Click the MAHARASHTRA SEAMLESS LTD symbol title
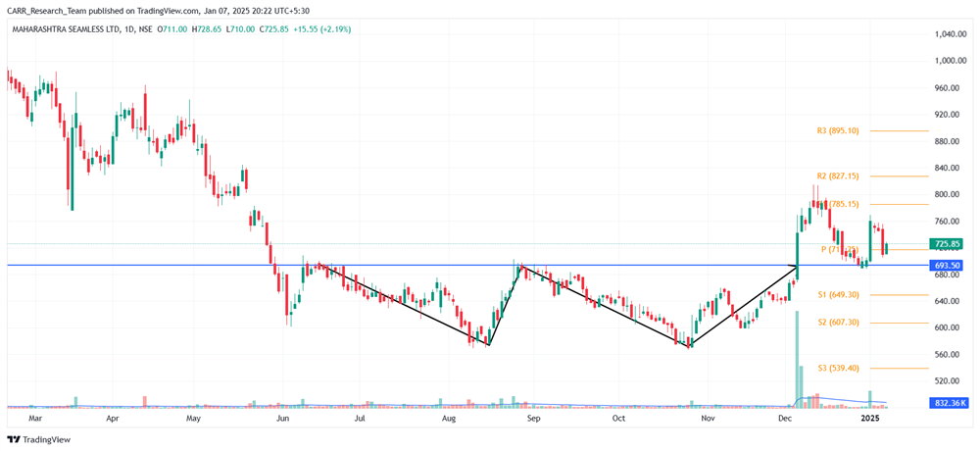This screenshot has width=980, height=451. [x=69, y=28]
